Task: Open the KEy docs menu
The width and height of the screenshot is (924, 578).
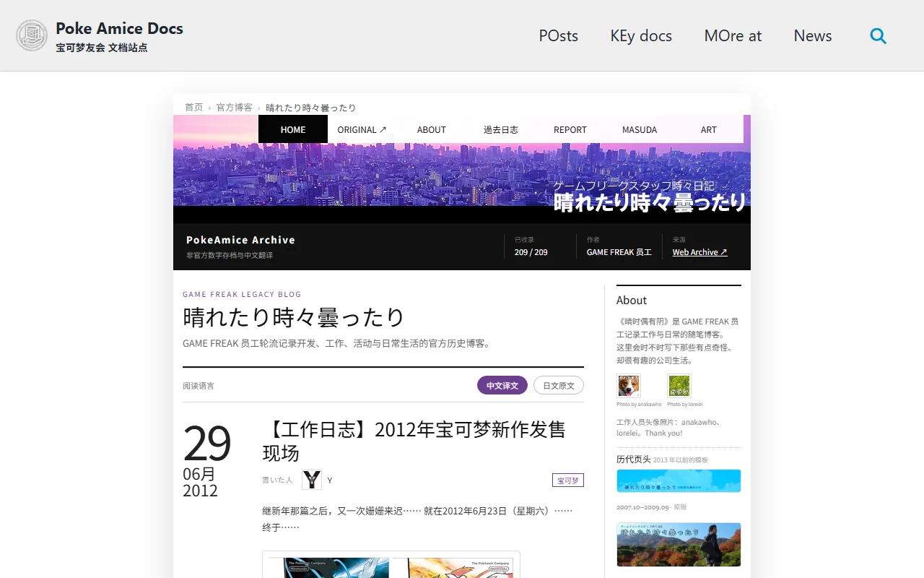Action: click(641, 35)
